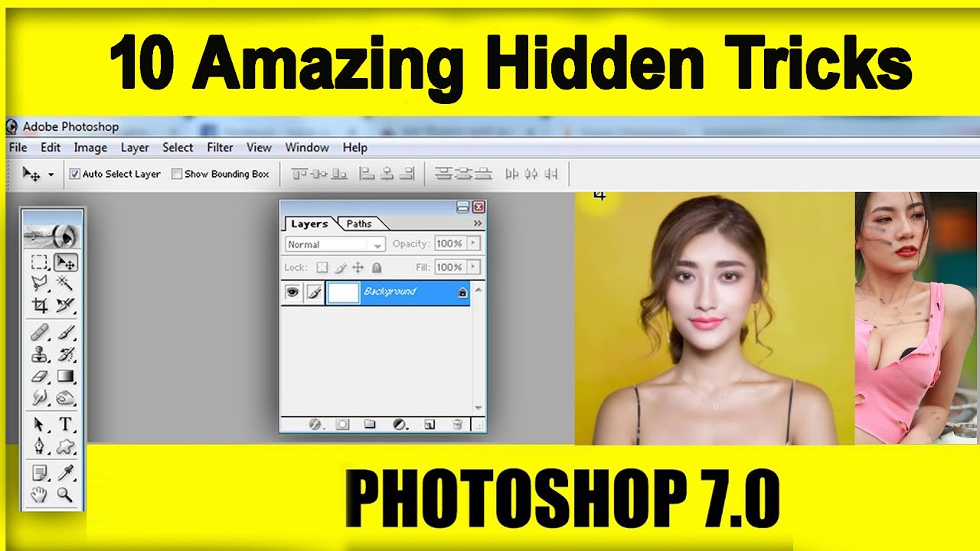Toggle lock image pixels brush icon

click(x=340, y=268)
